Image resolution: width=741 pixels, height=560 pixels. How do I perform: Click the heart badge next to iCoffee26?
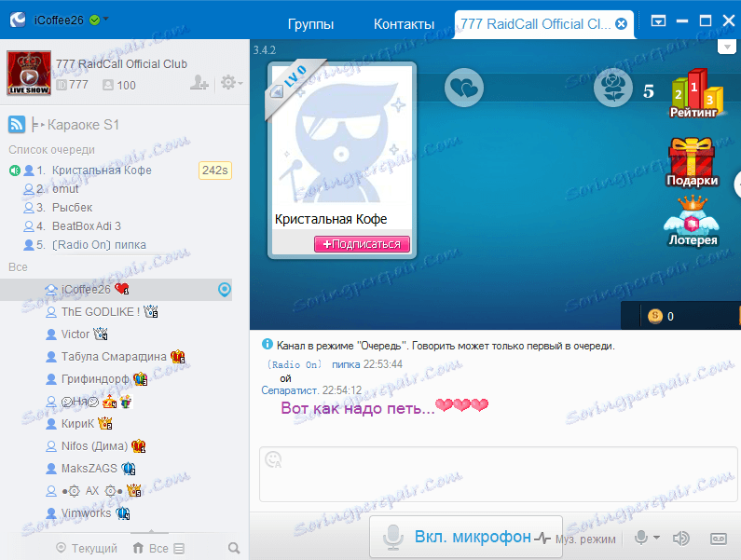[x=122, y=288]
